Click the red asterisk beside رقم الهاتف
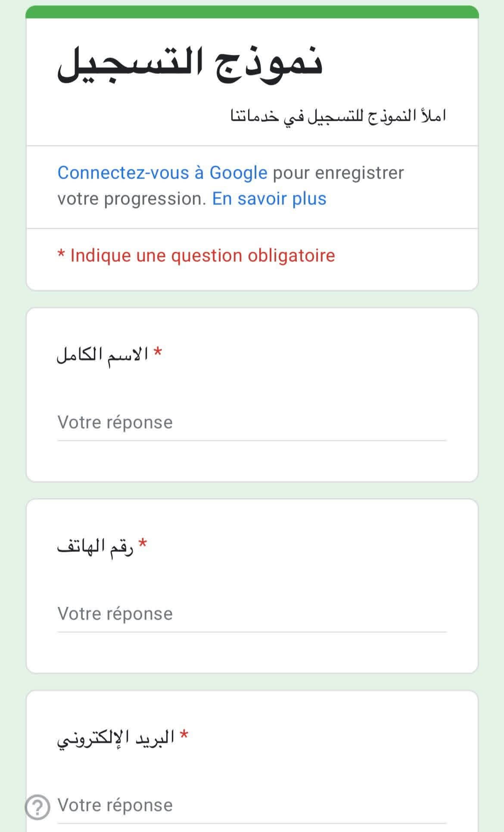The image size is (504, 832). point(143,544)
